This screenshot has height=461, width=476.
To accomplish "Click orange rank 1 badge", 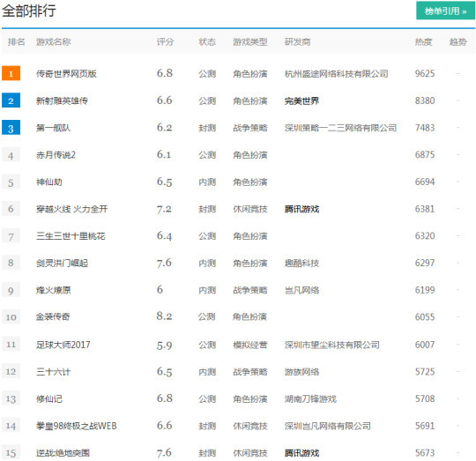I will 11,73.
